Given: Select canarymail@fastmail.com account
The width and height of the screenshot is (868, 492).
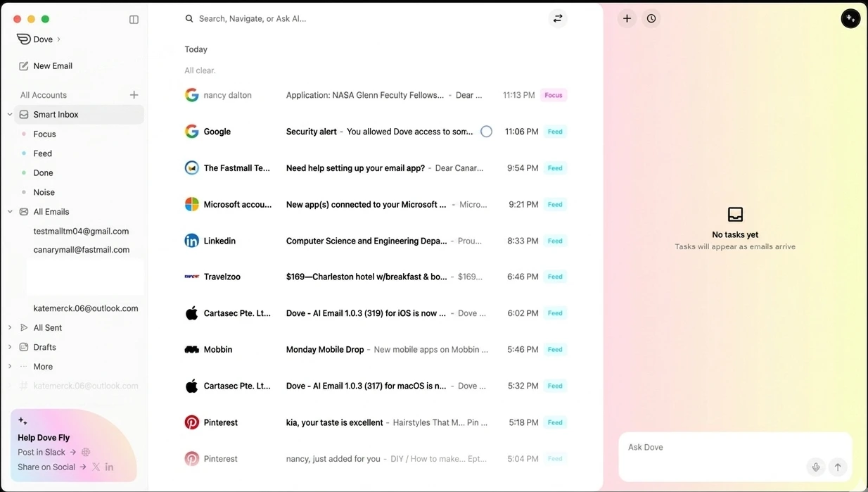Looking at the screenshot, I should (82, 250).
